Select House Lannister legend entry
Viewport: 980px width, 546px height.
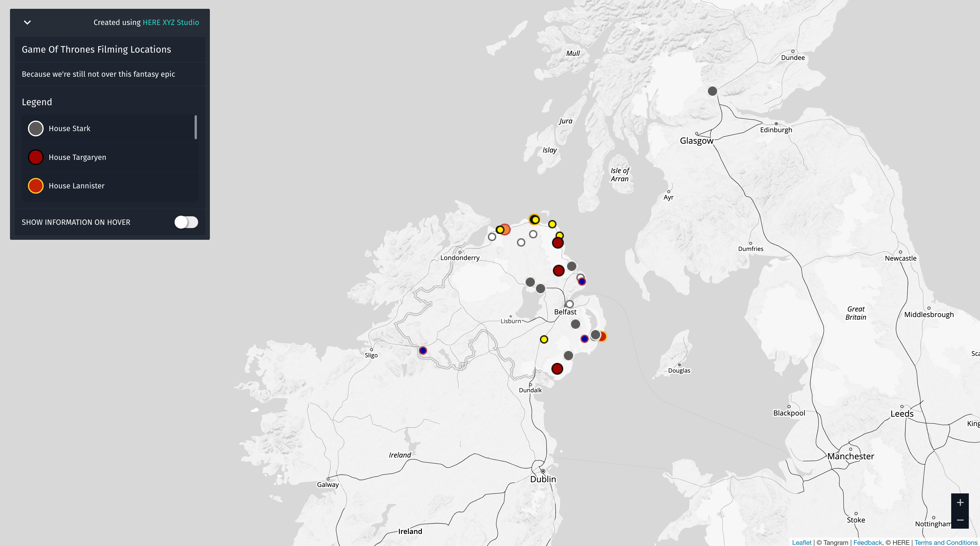(x=110, y=185)
